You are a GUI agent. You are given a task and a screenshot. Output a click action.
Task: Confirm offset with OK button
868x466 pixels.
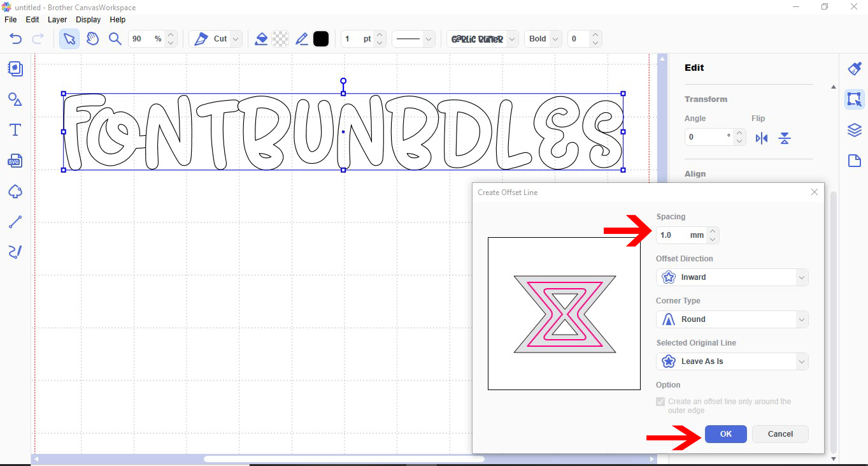pos(726,434)
